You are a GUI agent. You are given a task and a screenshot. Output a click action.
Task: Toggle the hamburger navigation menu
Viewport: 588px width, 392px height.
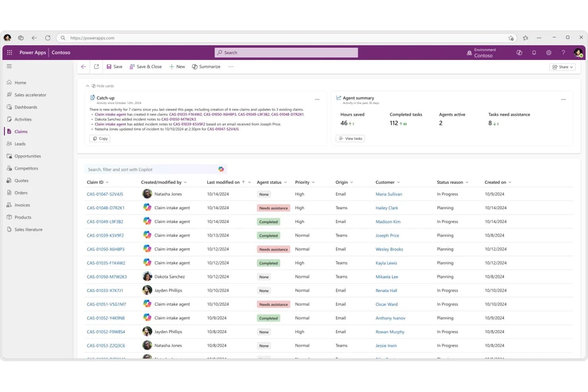pos(9,66)
